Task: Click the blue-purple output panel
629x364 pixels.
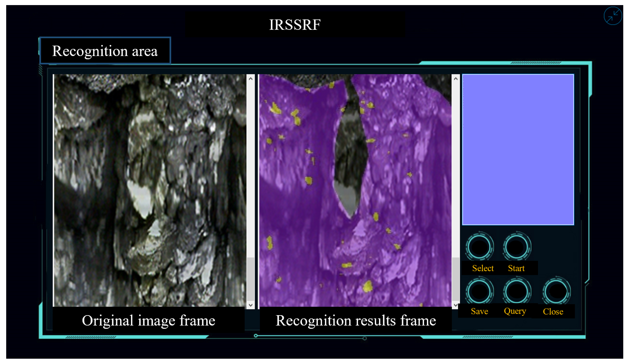Action: pos(518,150)
